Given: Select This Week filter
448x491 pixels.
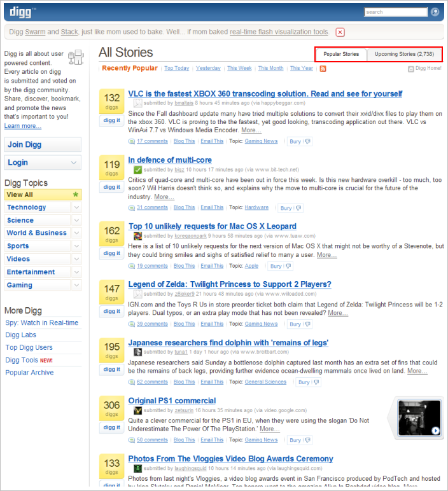Looking at the screenshot, I should pyautogui.click(x=239, y=68).
